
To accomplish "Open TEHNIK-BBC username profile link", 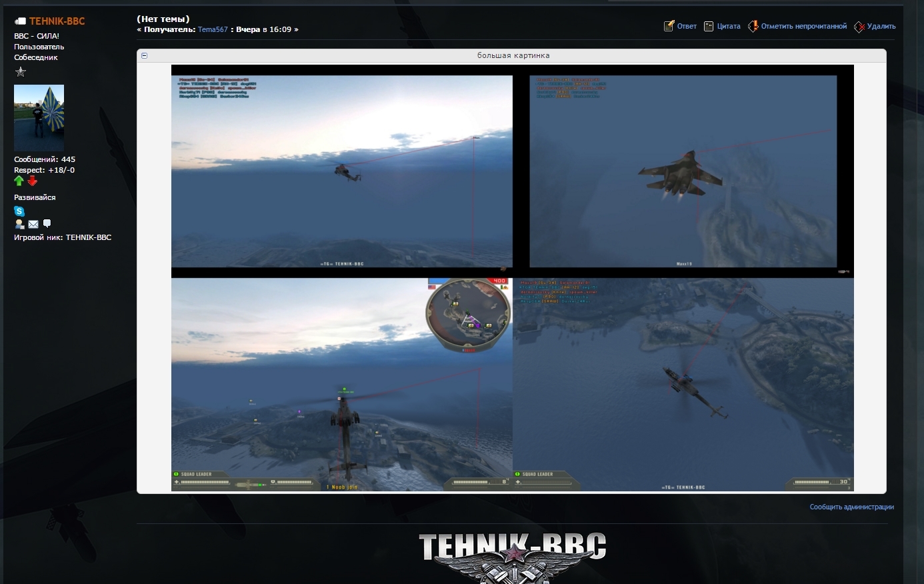I will (x=57, y=21).
